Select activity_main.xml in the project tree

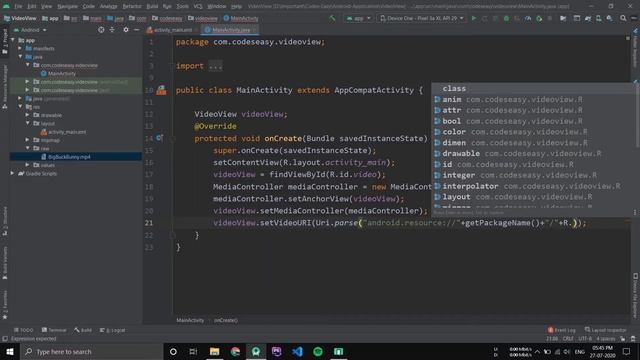(63, 132)
